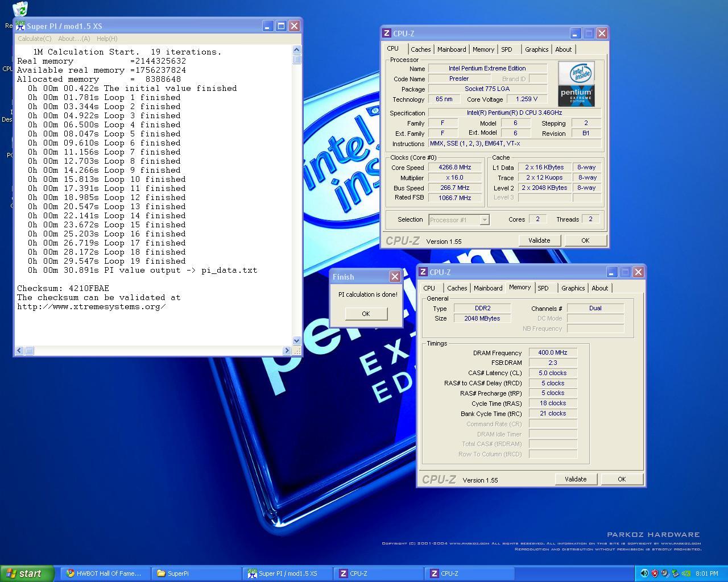Click OK in the Finish dialog
728x582 pixels.
tap(366, 314)
